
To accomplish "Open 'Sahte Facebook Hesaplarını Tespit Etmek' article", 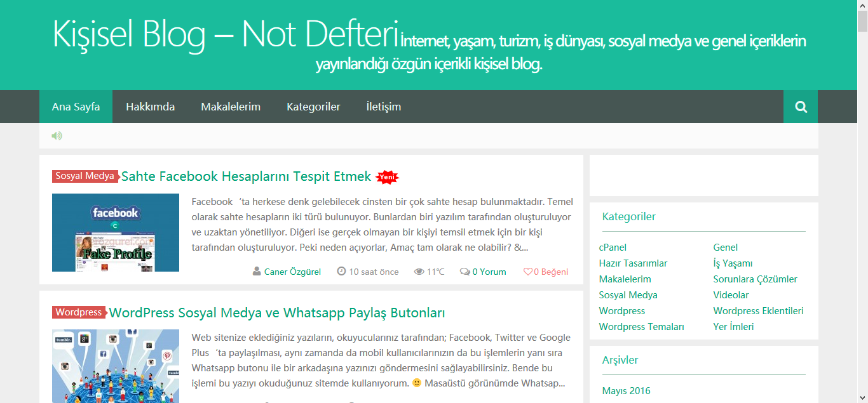I will (x=246, y=176).
